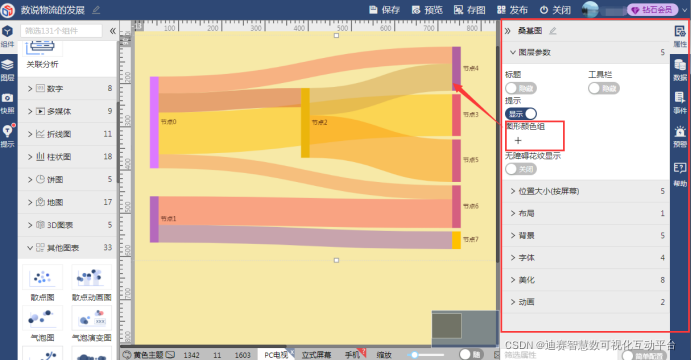Open the 预警 alert tab icon
Screen dimensions: 691x360
[680, 136]
